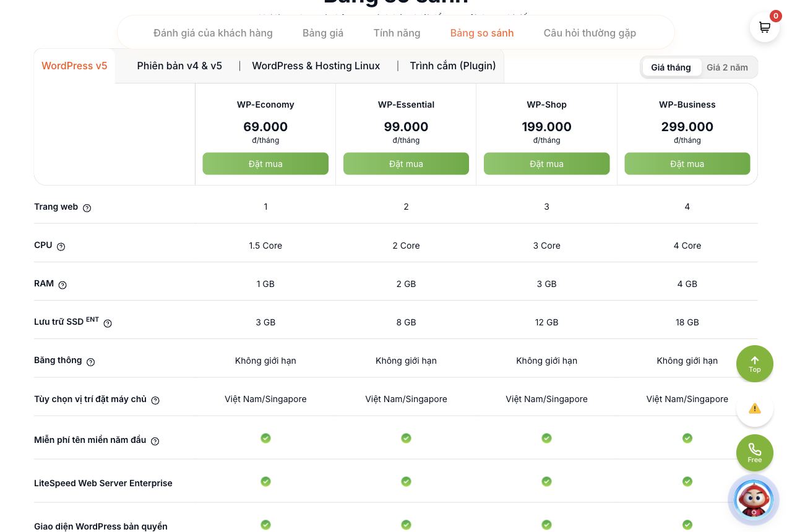The width and height of the screenshot is (792, 532).
Task: Click the WP-Shop plan name
Action: pyautogui.click(x=546, y=105)
